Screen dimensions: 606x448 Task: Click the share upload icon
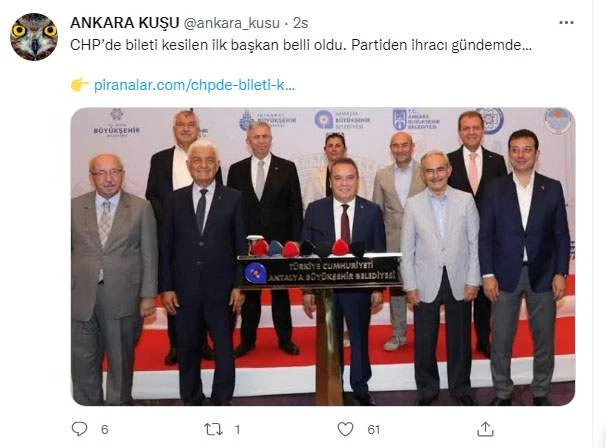(485, 429)
